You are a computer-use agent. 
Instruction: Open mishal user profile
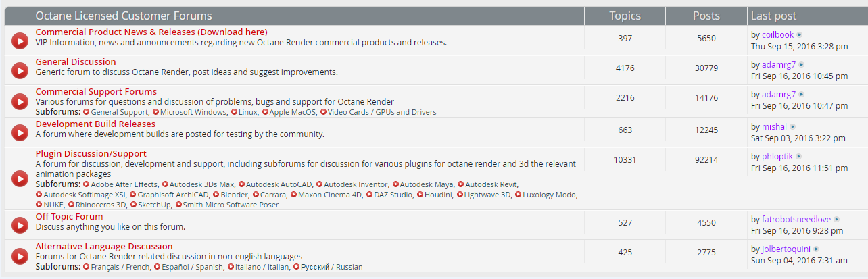[774, 127]
